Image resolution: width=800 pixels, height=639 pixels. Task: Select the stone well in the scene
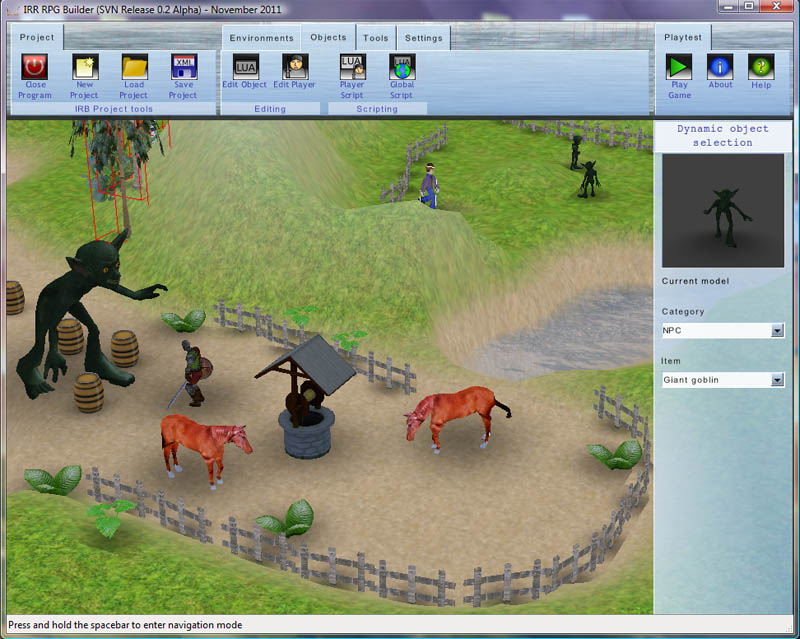305,400
